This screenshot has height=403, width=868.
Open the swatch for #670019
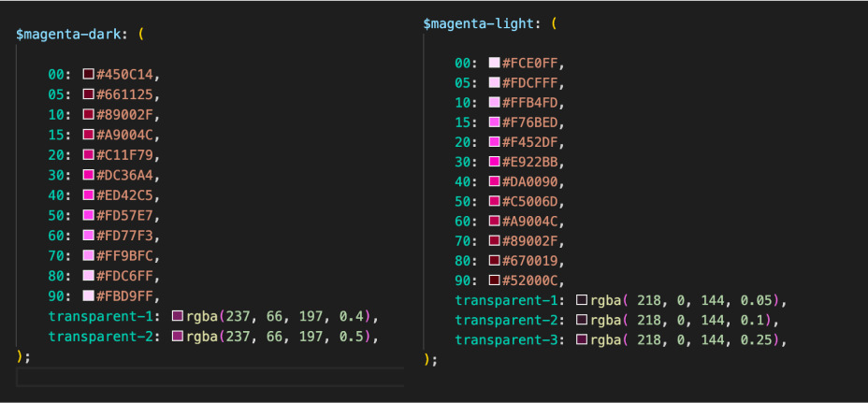(495, 260)
